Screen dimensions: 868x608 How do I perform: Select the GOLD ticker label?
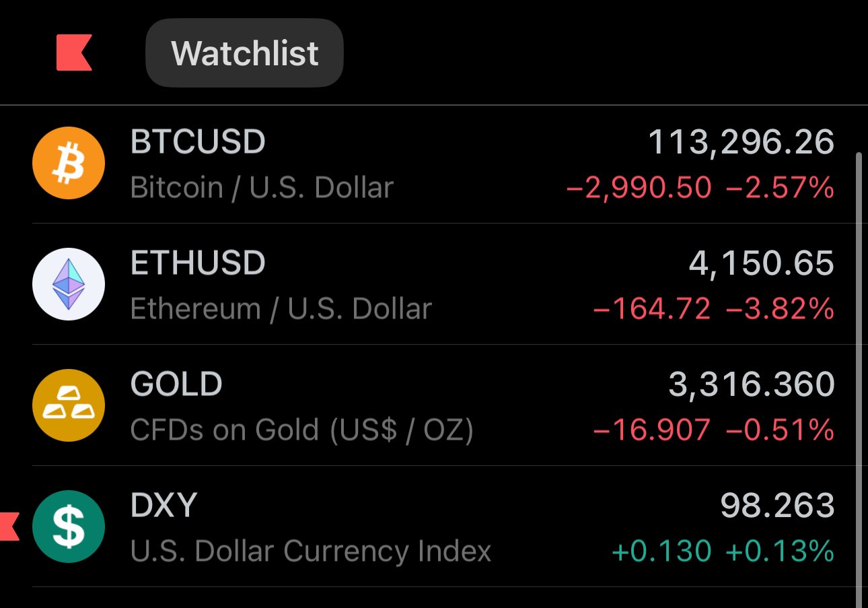[176, 384]
